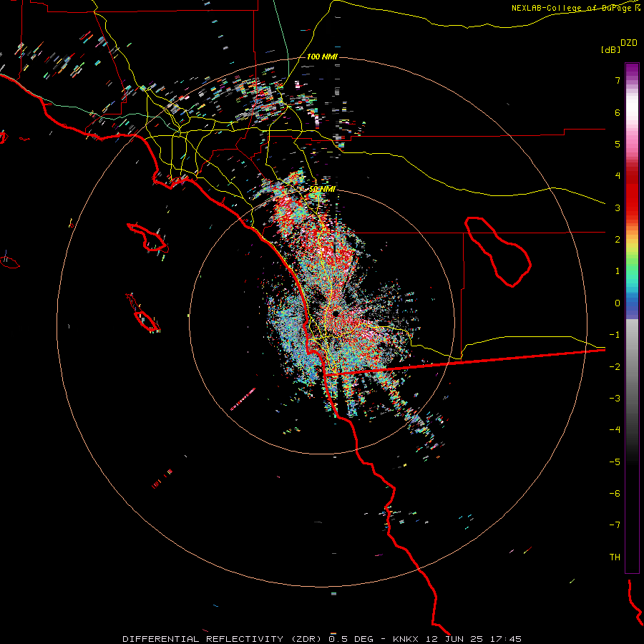
Task: Click the -7 value on color scale
Action: (x=615, y=525)
